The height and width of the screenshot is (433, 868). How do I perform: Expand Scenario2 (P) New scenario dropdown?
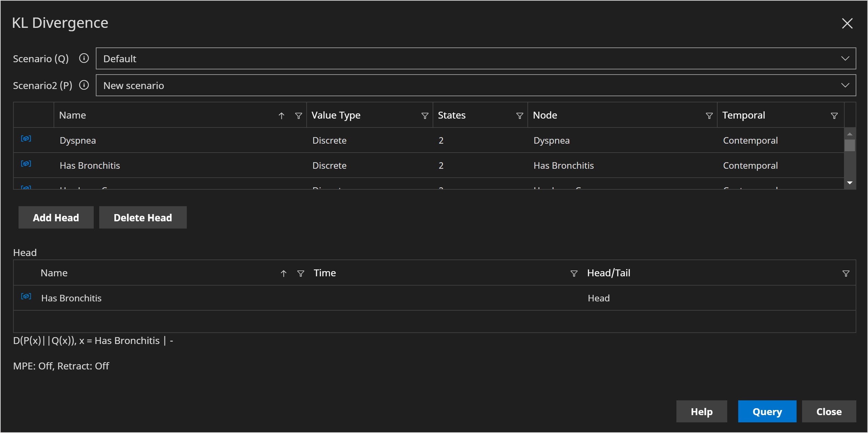845,85
